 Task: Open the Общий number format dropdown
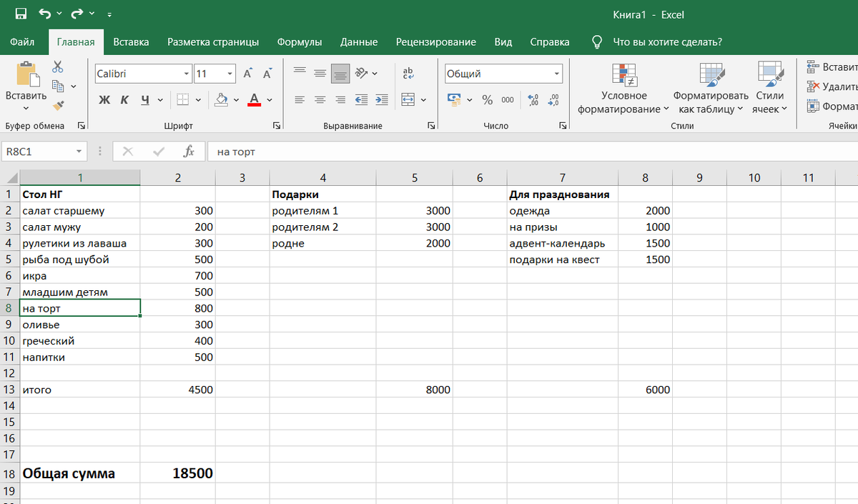pyautogui.click(x=557, y=74)
